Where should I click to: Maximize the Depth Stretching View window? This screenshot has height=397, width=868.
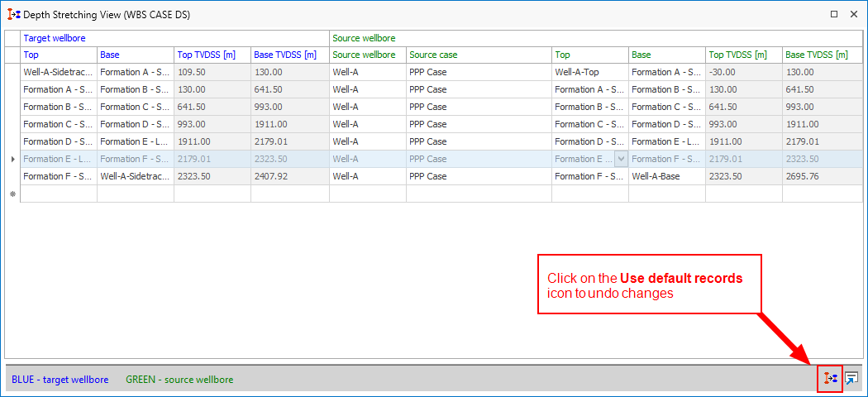coord(834,14)
